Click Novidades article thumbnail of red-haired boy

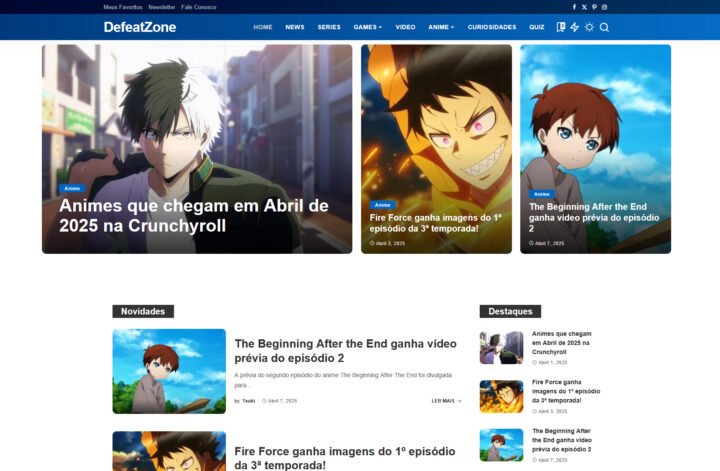click(169, 371)
